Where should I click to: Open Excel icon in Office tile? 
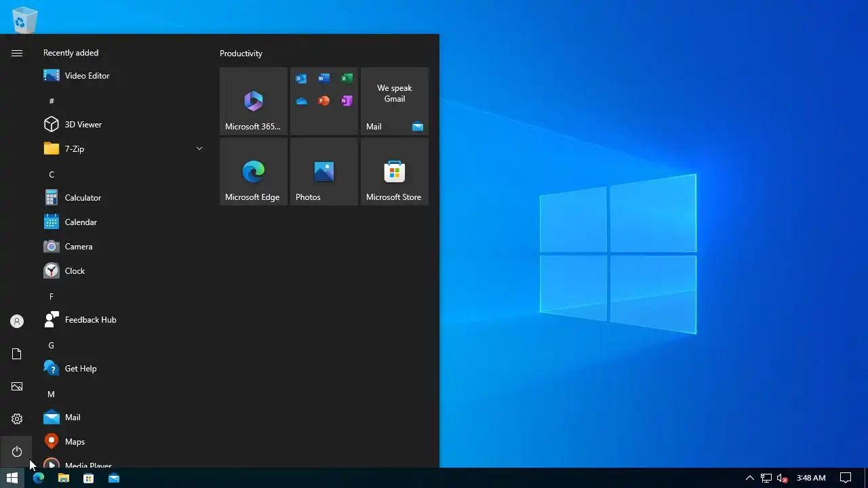tap(347, 79)
